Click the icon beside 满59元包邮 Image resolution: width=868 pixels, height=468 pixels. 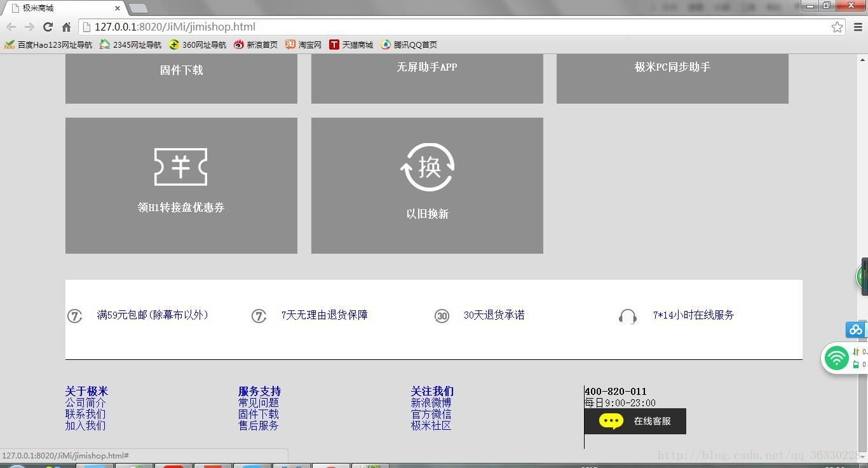[x=75, y=315]
